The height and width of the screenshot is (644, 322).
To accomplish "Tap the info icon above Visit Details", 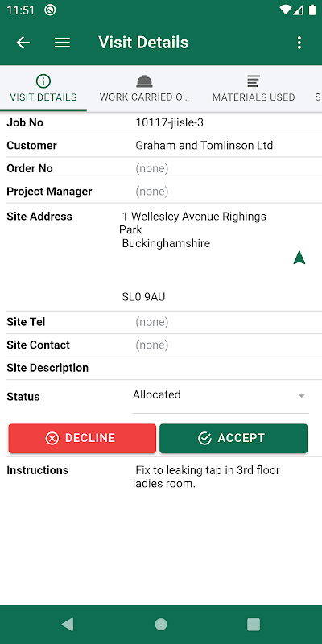I will [43, 81].
